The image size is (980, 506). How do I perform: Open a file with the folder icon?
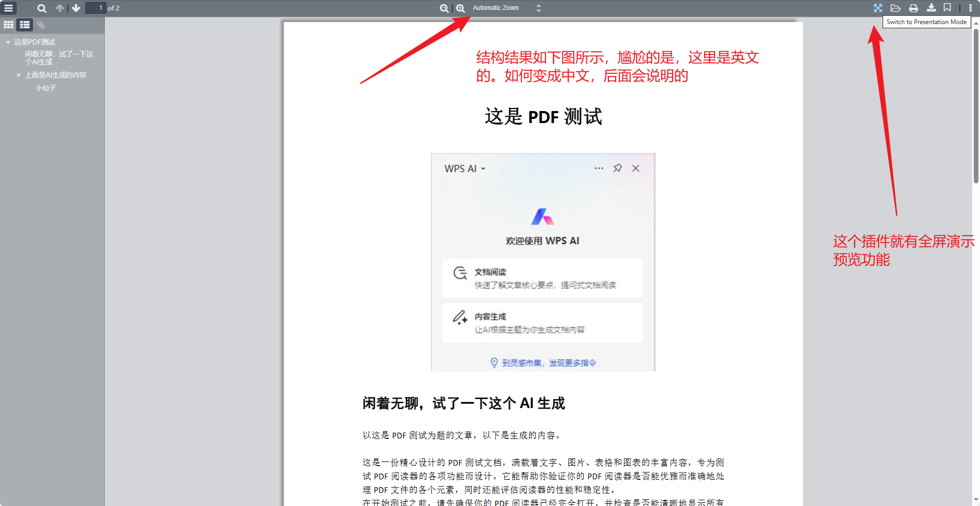[x=896, y=8]
